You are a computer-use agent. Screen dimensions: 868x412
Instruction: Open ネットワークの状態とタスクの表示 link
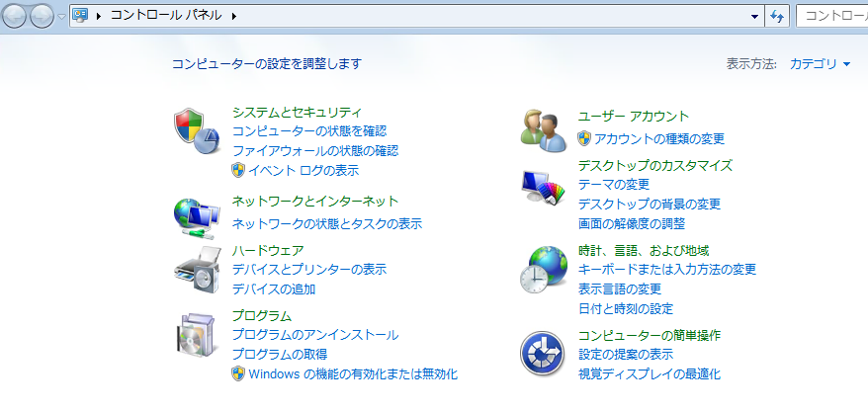click(327, 224)
